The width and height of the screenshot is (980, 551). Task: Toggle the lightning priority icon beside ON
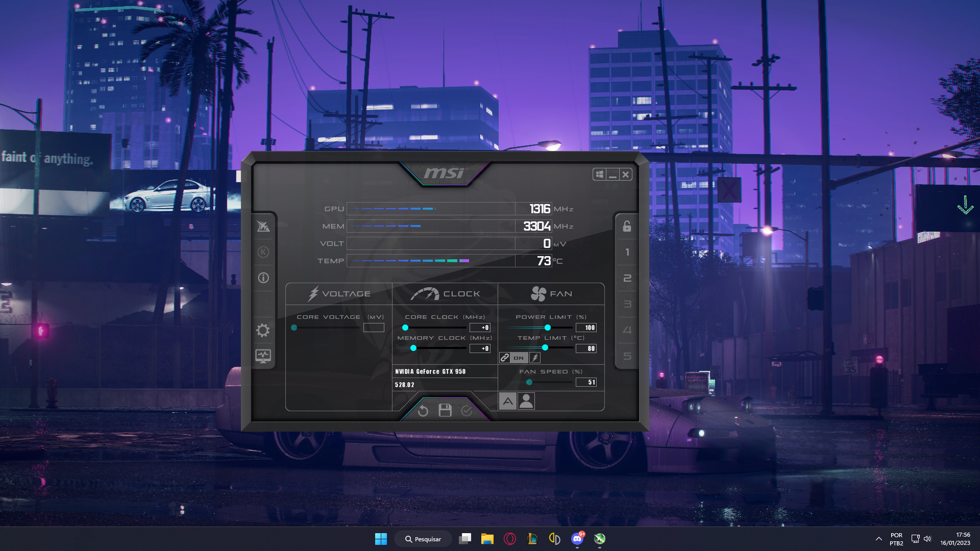[535, 358]
